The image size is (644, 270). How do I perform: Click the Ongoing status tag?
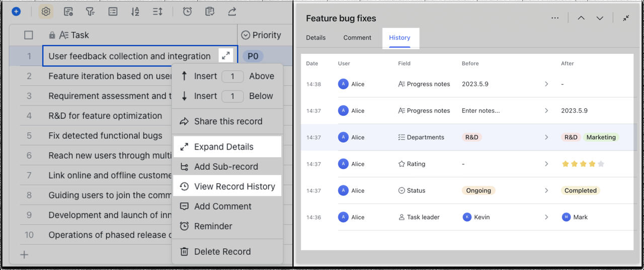click(x=478, y=190)
